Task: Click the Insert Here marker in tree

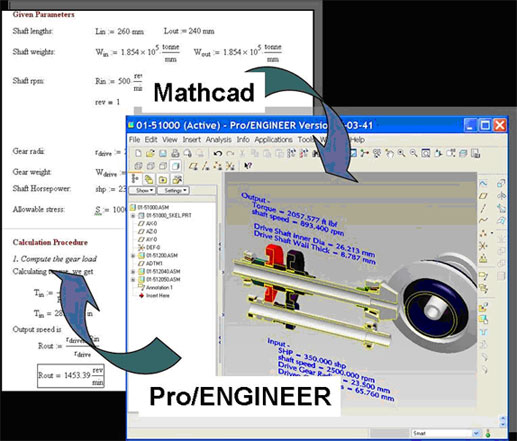Action: point(154,295)
